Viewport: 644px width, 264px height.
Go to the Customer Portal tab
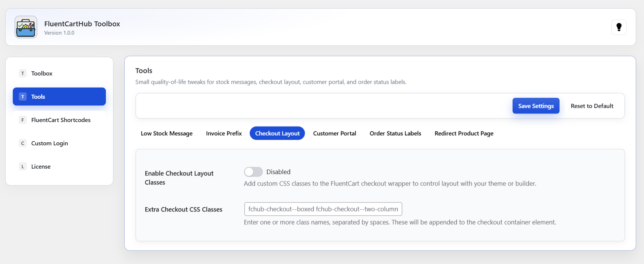click(x=334, y=133)
